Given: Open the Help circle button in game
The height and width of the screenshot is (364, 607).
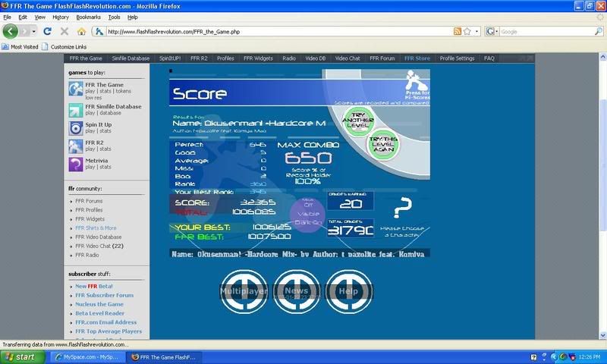Looking at the screenshot, I should tap(349, 290).
